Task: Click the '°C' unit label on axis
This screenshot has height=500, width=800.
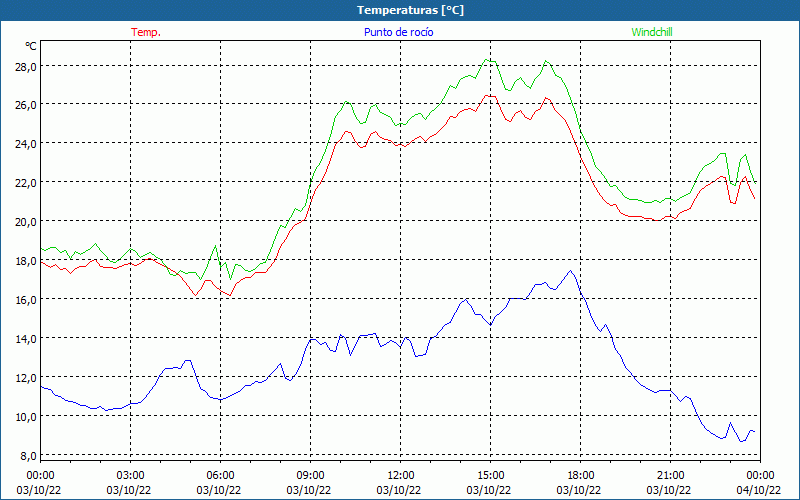Action: click(x=31, y=46)
